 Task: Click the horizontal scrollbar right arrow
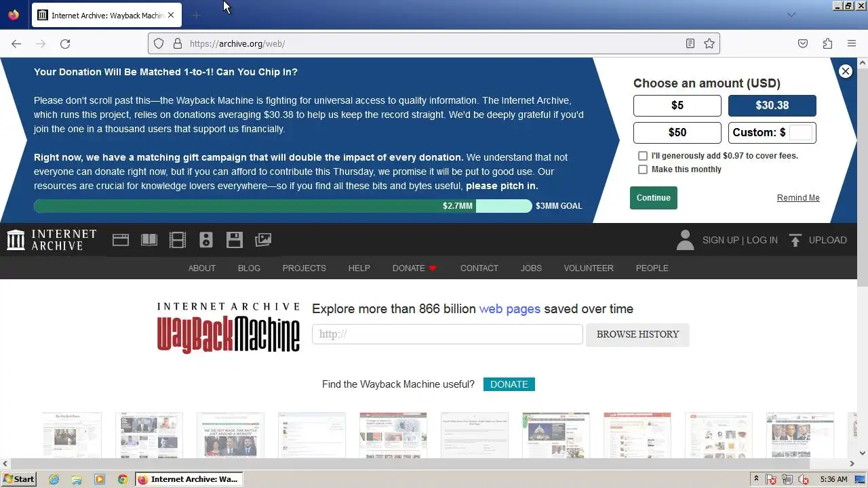click(852, 464)
